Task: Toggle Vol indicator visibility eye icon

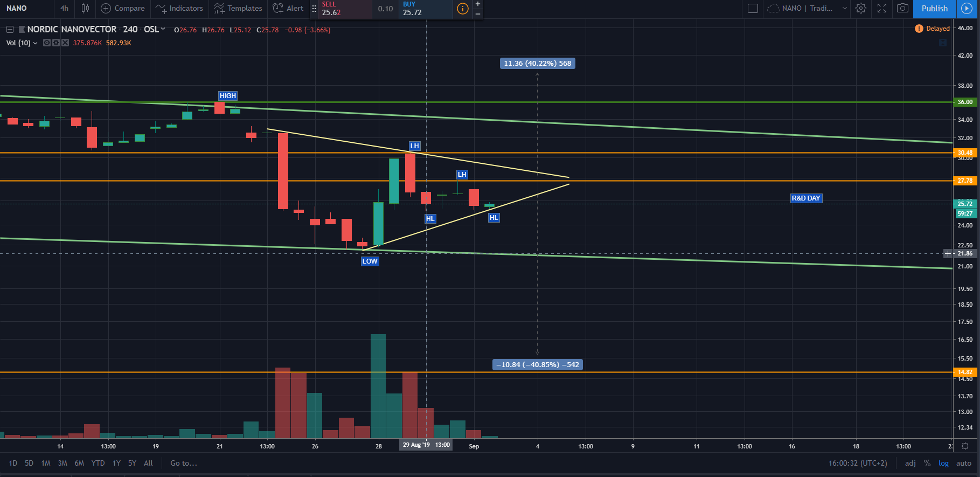Action: point(47,43)
